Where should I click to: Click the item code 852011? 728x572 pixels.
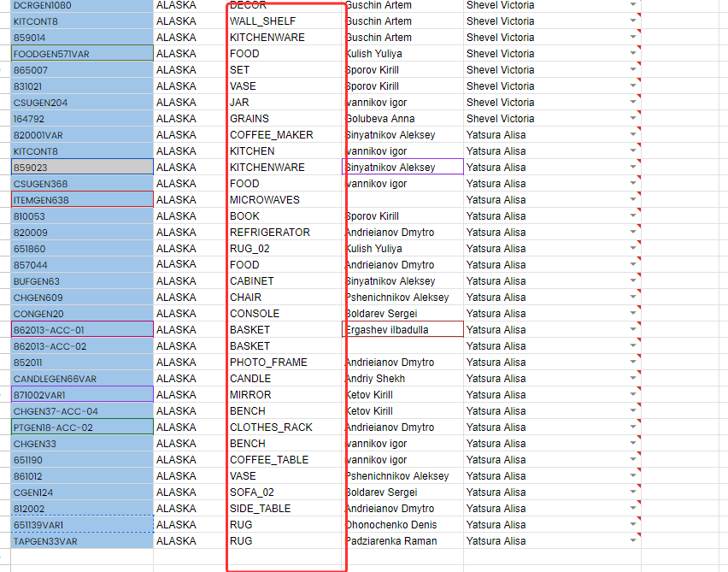point(82,362)
